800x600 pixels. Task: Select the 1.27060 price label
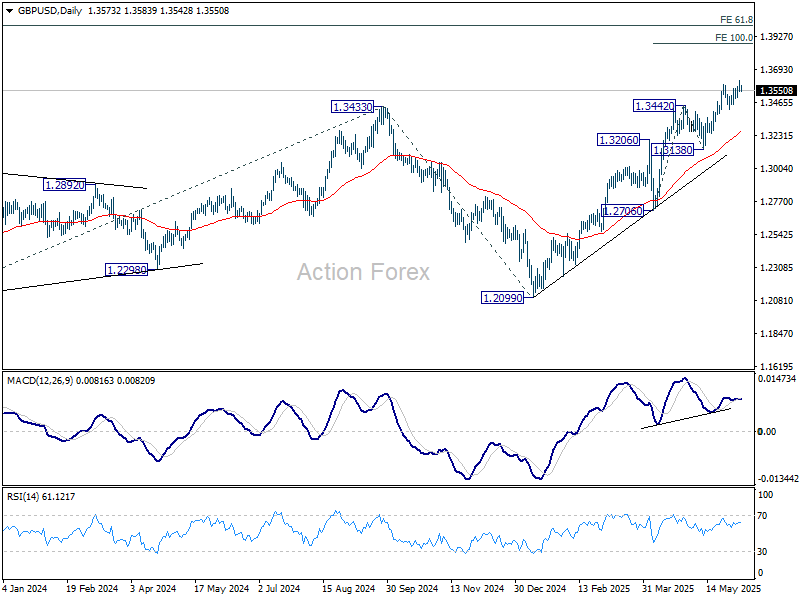coord(624,211)
